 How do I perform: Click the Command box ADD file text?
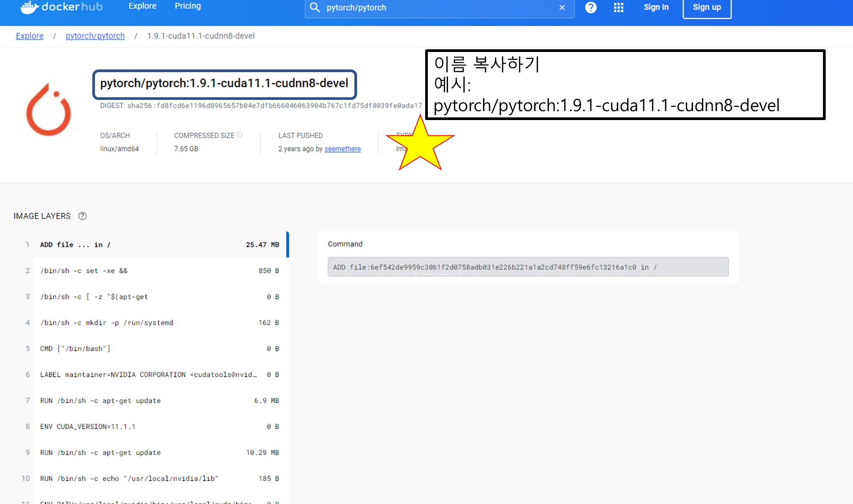[528, 267]
